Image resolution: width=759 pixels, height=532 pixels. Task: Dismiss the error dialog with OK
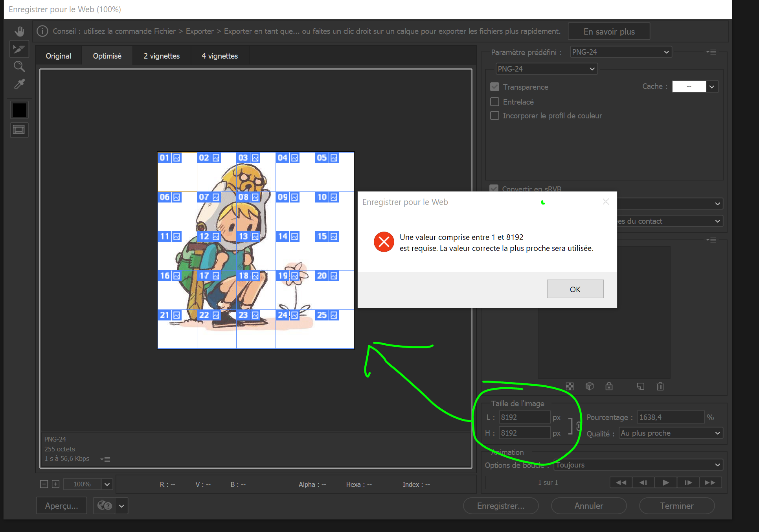(575, 289)
